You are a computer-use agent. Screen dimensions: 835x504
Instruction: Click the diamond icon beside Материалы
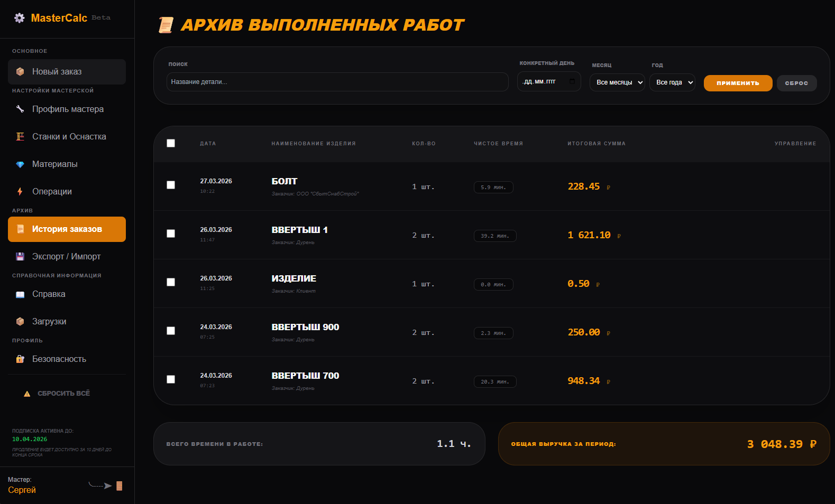tap(20, 164)
